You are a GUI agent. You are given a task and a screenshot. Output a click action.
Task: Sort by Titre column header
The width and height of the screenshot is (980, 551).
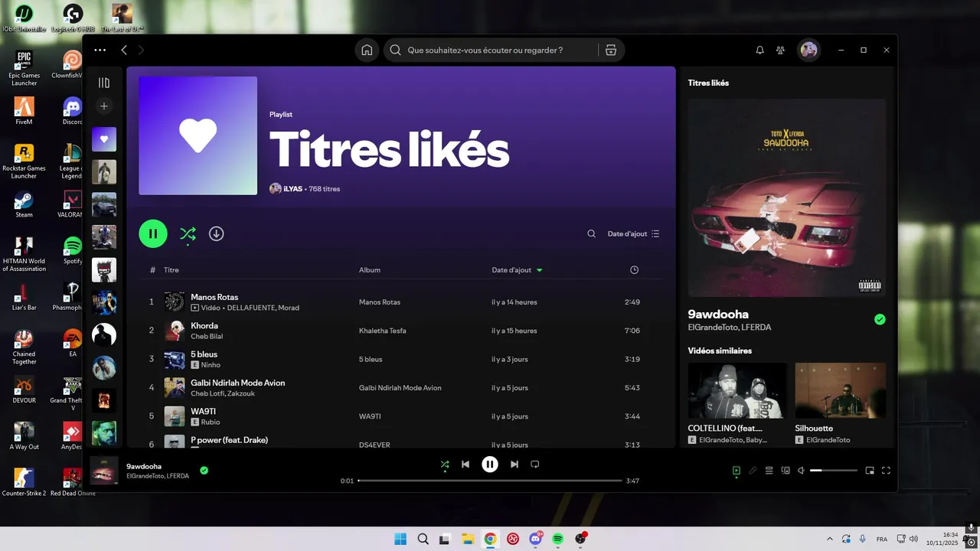click(x=171, y=270)
